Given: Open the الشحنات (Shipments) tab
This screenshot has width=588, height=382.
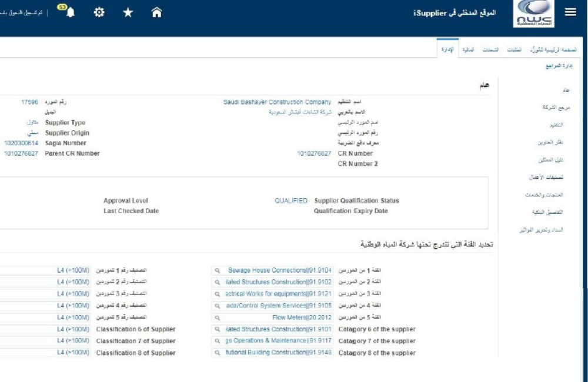Looking at the screenshot, I should click(490, 49).
